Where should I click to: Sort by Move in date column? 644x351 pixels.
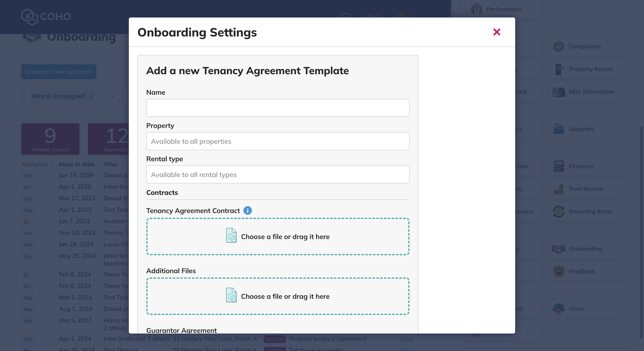pos(79,164)
